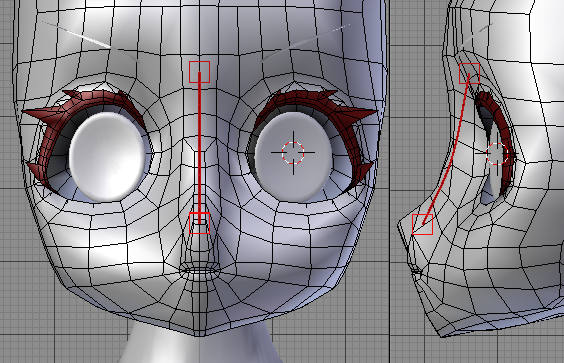Click the eyebrow line above the cursor eye
564x363 pixels.
pyautogui.click(x=306, y=42)
